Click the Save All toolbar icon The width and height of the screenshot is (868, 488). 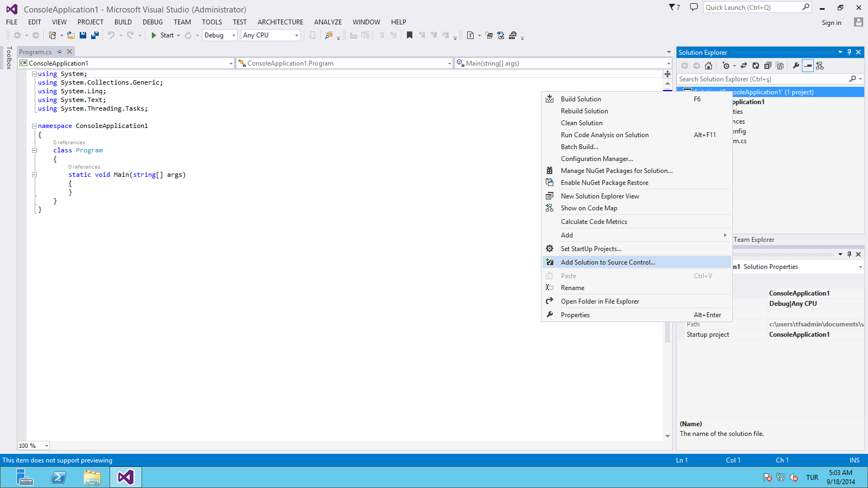[95, 35]
